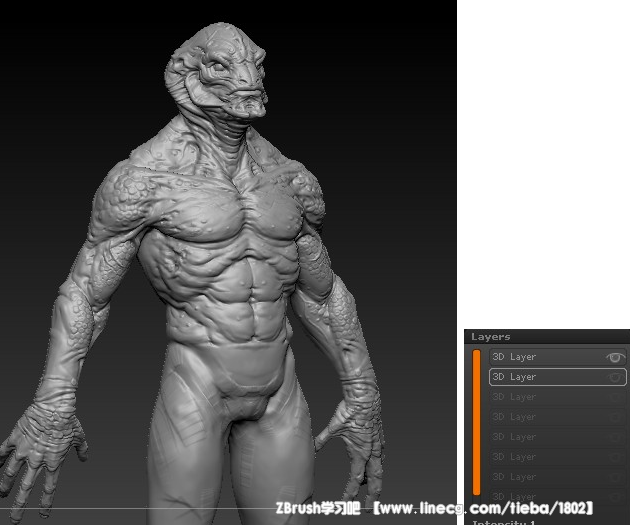This screenshot has height=525, width=630.
Task: Select the outlined second 3D Layer row
Action: [558, 377]
